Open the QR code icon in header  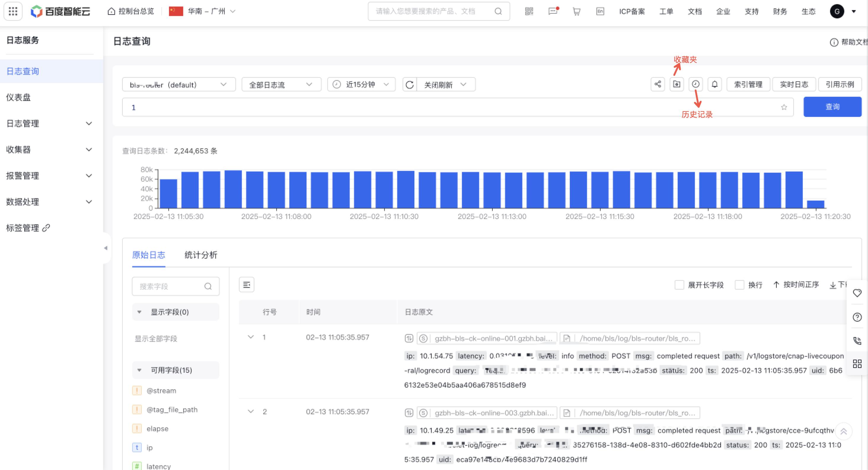pos(529,11)
